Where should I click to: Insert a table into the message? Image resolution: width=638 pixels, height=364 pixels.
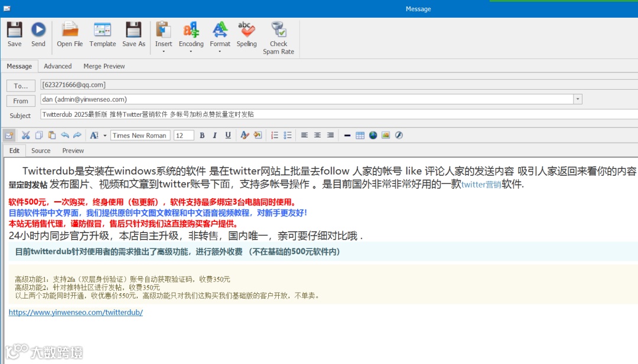coord(360,135)
